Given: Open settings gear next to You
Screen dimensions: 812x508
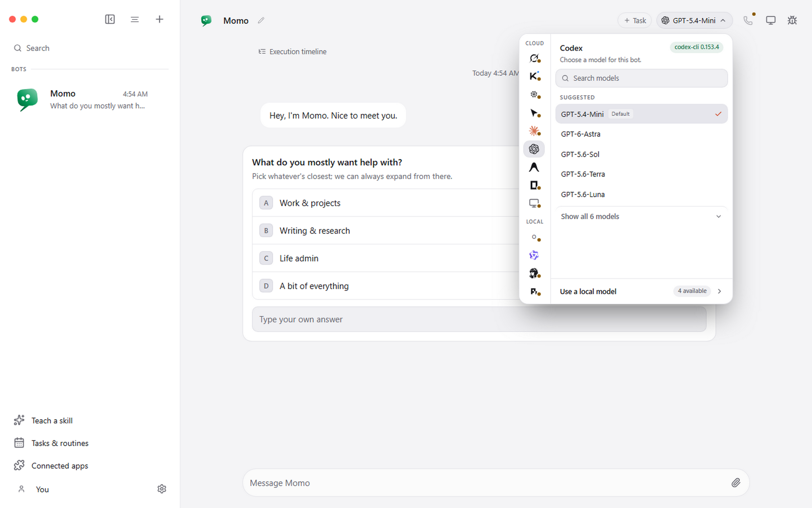Looking at the screenshot, I should coord(162,489).
